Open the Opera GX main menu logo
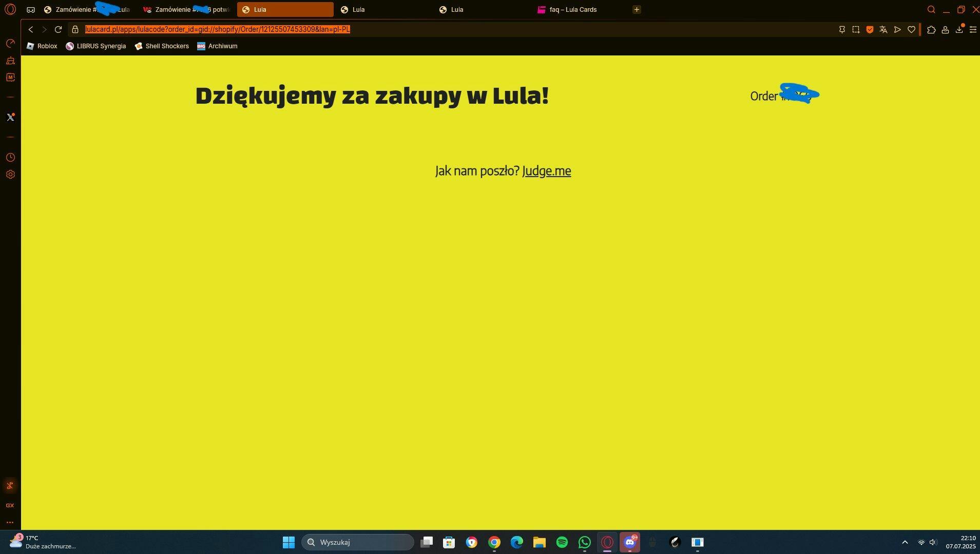980x554 pixels. [x=10, y=9]
